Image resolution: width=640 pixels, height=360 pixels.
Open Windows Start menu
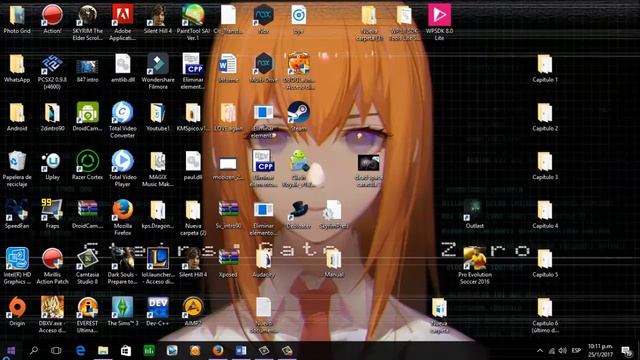tap(11, 351)
